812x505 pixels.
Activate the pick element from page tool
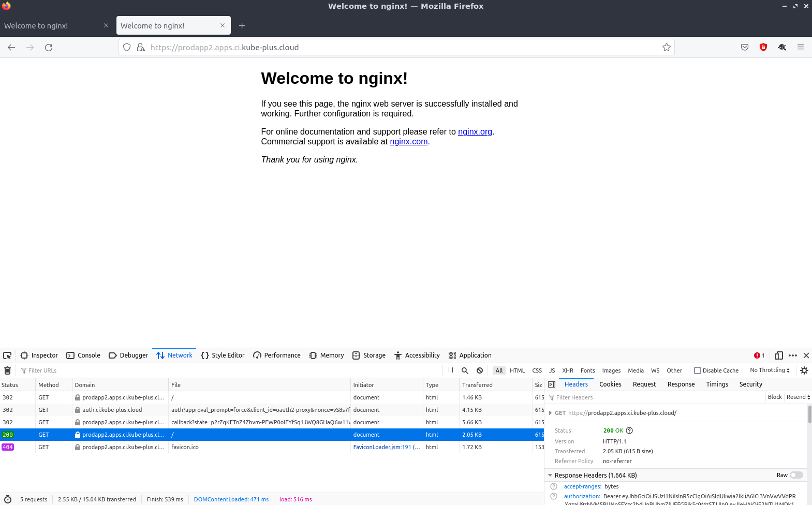(7, 355)
